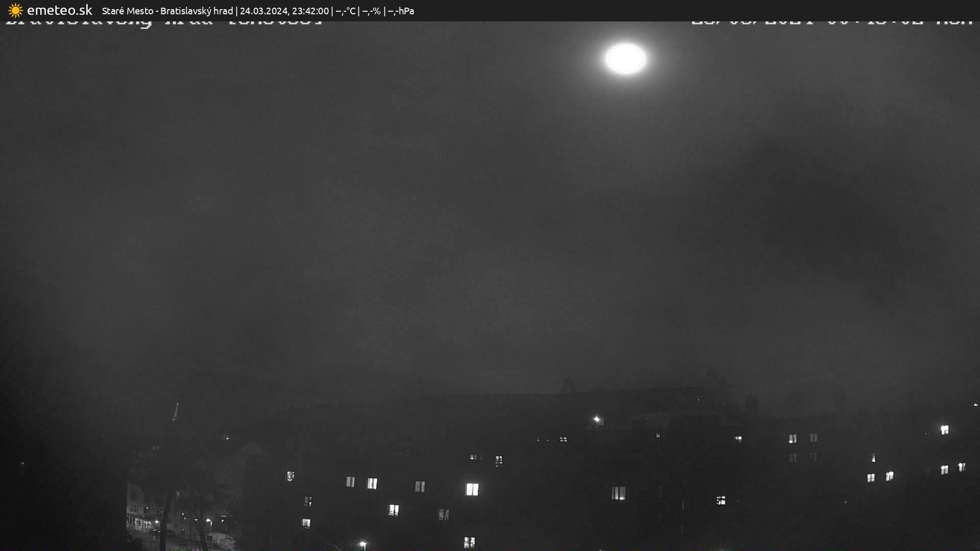Click the illuminated house at bottom left
The width and height of the screenshot is (980, 551).
[139, 510]
